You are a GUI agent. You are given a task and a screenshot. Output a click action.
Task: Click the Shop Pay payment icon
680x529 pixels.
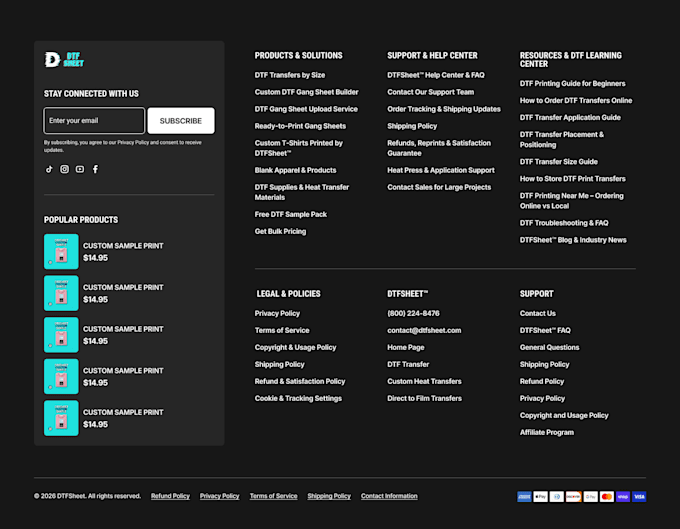pyautogui.click(x=623, y=496)
